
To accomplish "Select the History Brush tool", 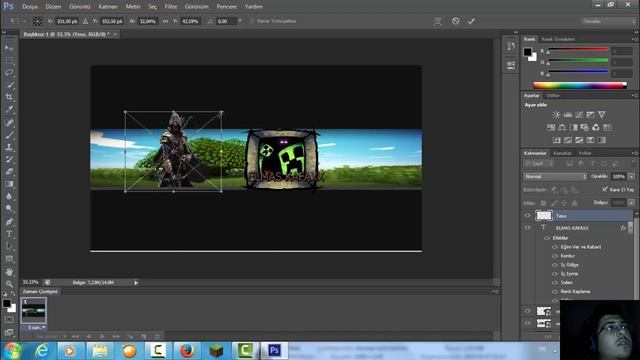I will pos(9,159).
